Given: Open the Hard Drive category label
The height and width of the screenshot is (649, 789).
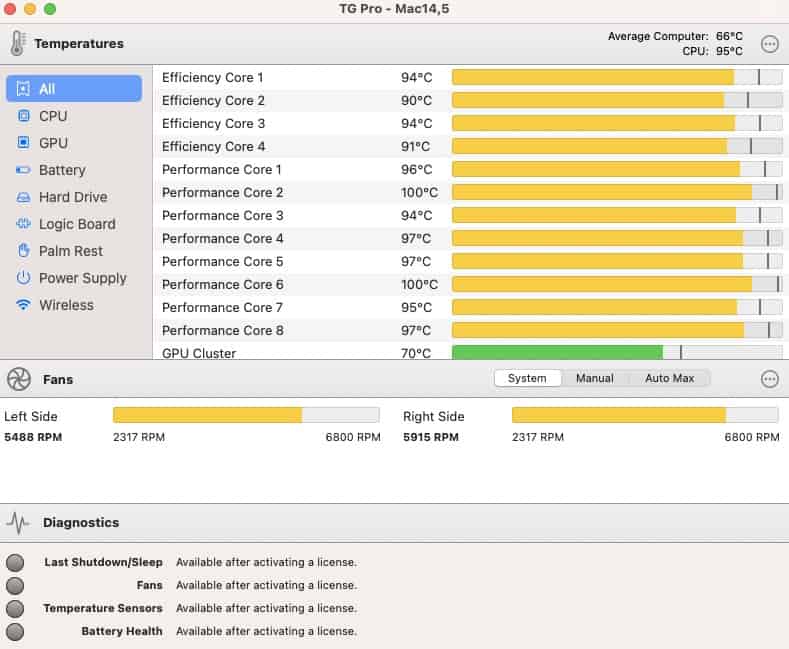Looking at the screenshot, I should click(73, 197).
